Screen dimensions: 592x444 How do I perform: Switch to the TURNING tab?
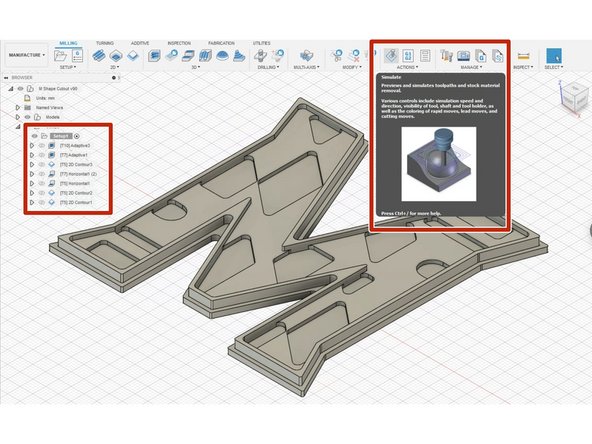point(105,43)
